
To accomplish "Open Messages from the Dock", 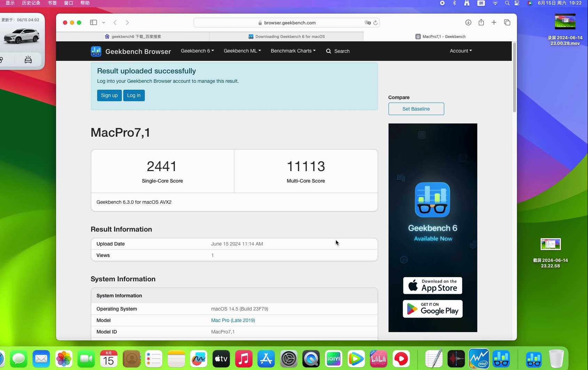I will (19, 359).
